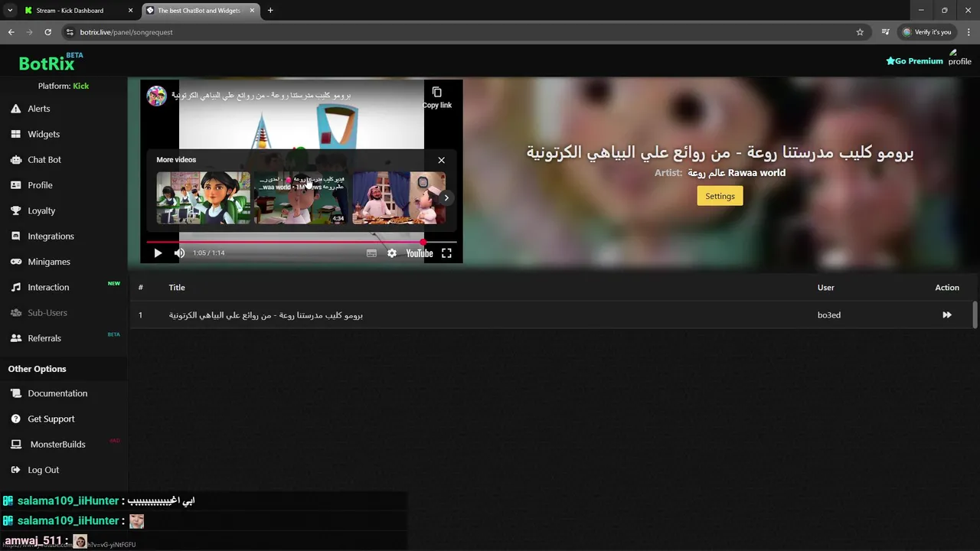980x551 pixels.
Task: Click Kick platform label
Action: [x=80, y=86]
